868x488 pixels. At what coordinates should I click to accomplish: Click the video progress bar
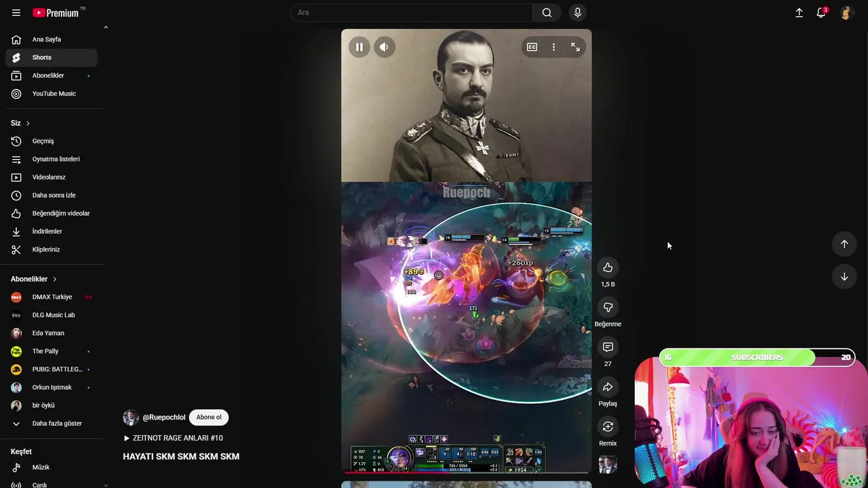[467, 472]
